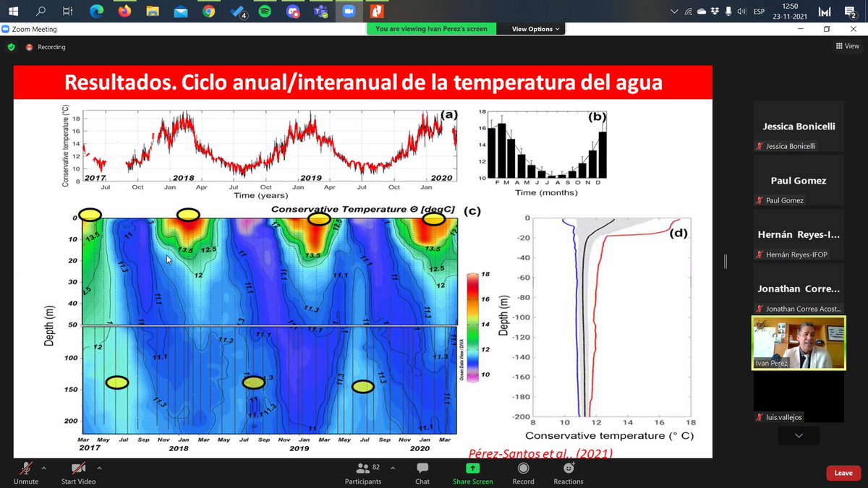Toggle meeting Record
This screenshot has width=868, height=488.
pyautogui.click(x=523, y=473)
